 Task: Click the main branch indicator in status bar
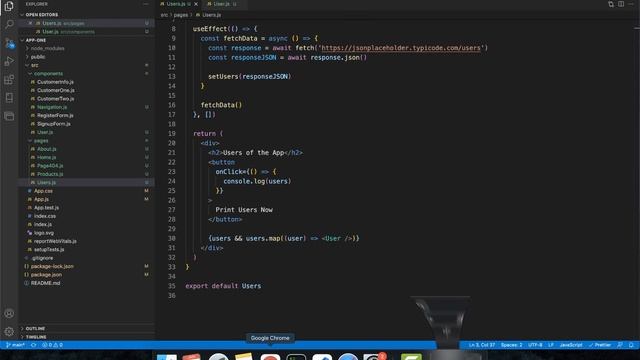click(15, 345)
